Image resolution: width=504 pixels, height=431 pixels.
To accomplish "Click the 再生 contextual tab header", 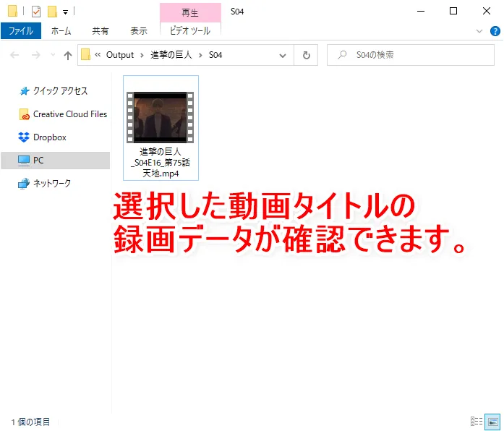I will point(190,13).
